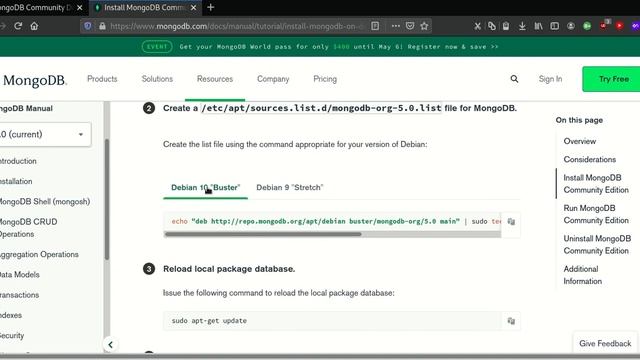Open Indexes sidebar item
The image size is (640, 360).
[11, 315]
